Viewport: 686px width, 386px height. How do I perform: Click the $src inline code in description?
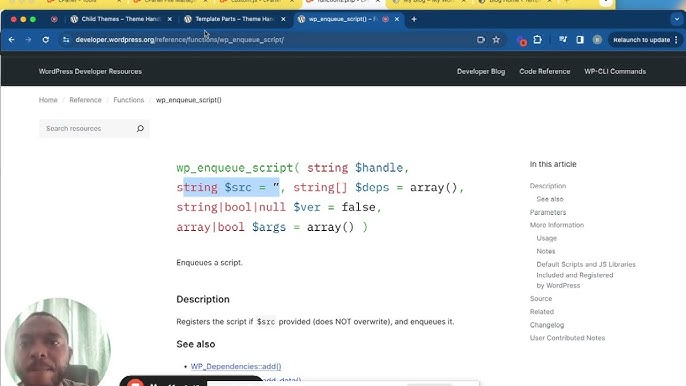[266, 322]
